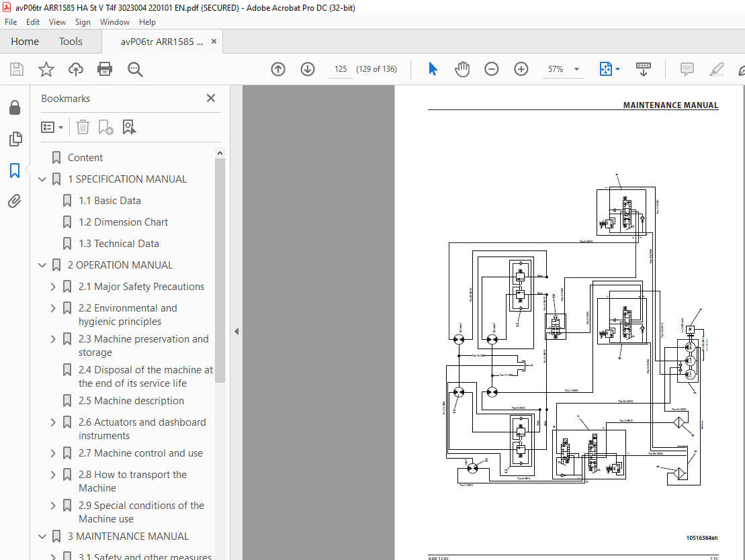The image size is (745, 560).
Task: Open the attachments paperclip panel
Action: click(x=15, y=201)
